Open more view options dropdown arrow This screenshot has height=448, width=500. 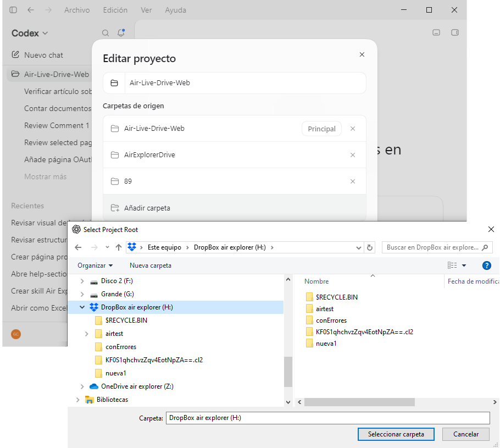[464, 266]
